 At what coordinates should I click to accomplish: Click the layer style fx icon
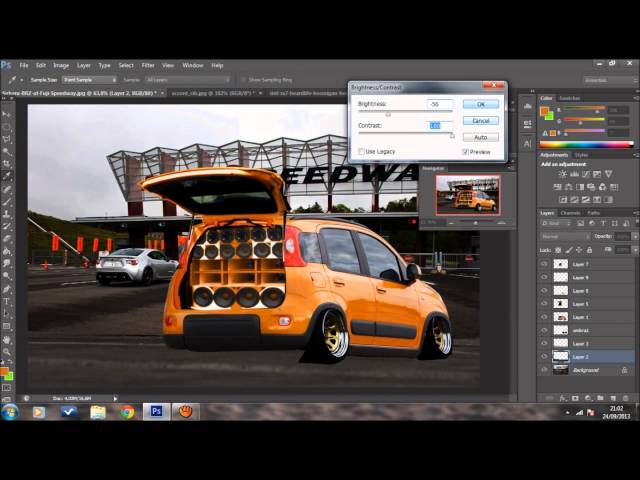(562, 398)
